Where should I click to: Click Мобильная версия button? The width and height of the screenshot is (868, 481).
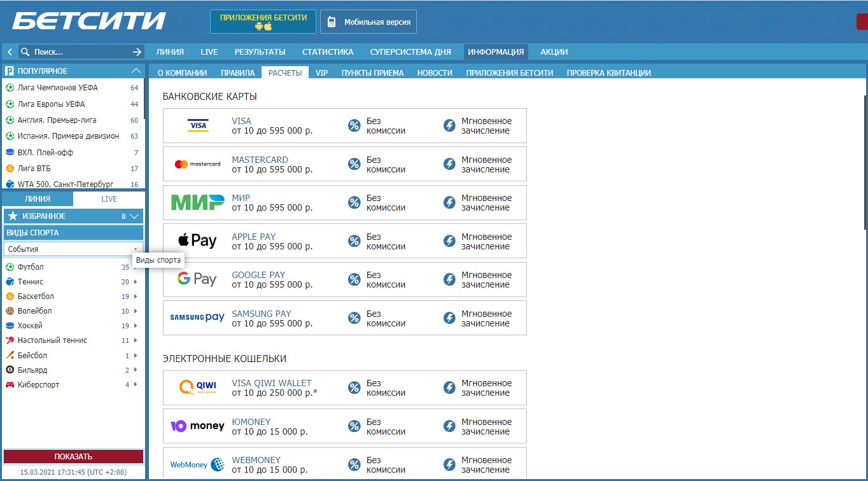point(368,22)
